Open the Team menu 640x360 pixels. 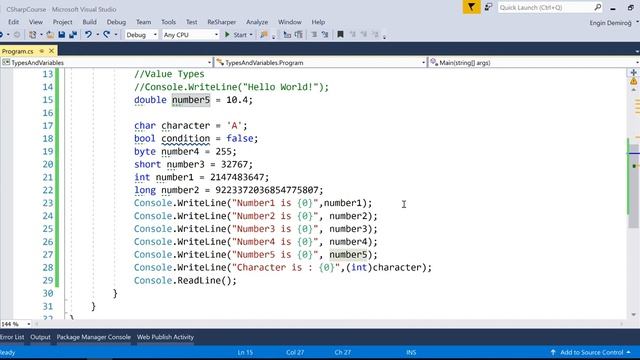[x=143, y=22]
